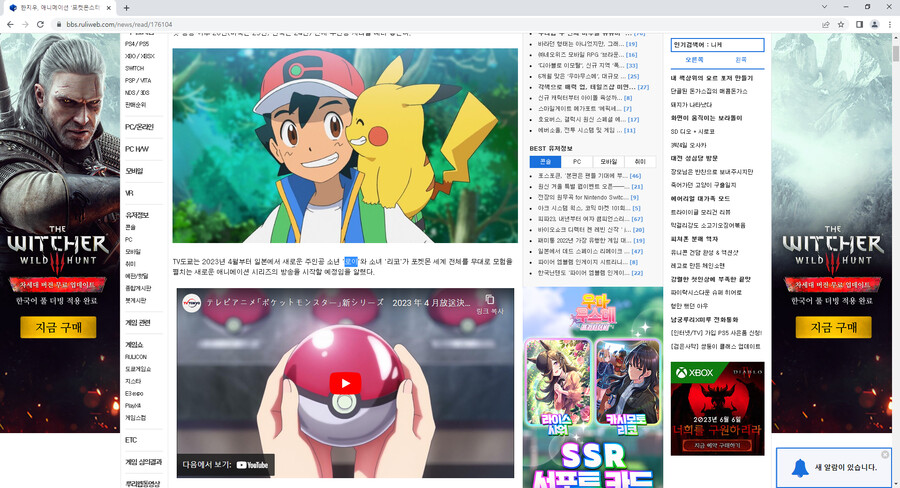Open the NDS / 3DS sidebar link

pyautogui.click(x=137, y=92)
